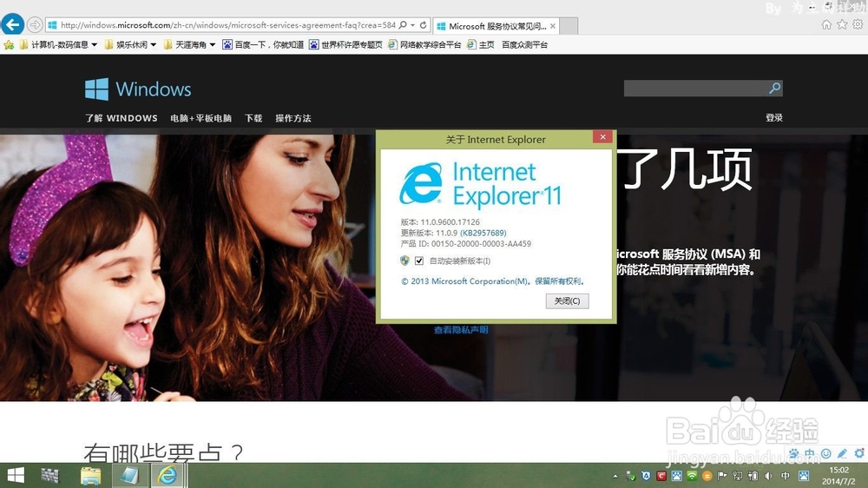Open Favorites star icon at top right
868x488 pixels.
[x=842, y=24]
